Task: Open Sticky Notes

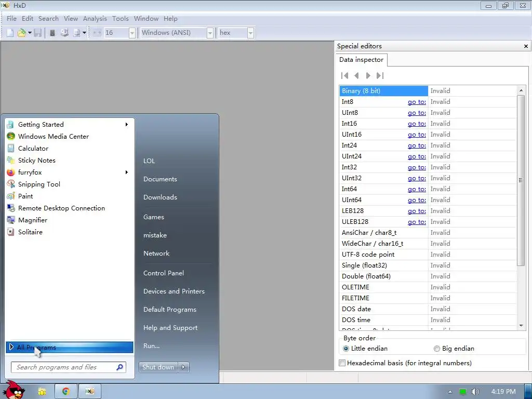Action: pos(69,161)
